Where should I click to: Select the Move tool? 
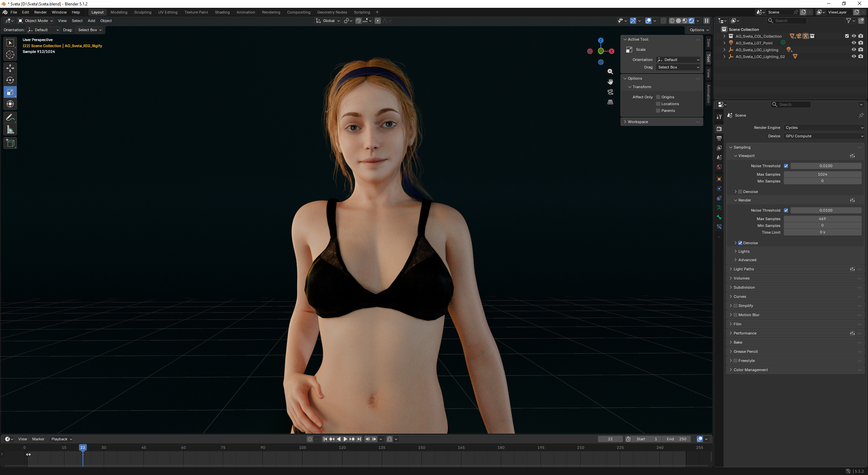[x=10, y=68]
